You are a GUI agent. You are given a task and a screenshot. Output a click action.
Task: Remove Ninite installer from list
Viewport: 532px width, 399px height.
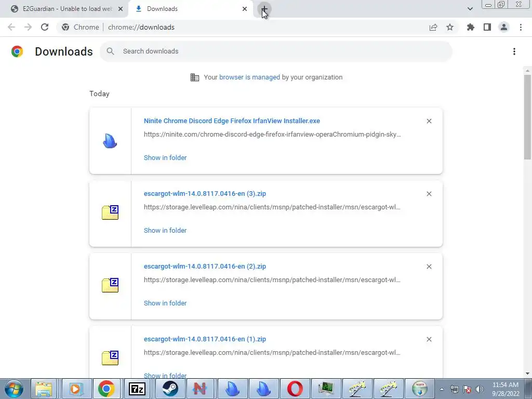(x=429, y=121)
